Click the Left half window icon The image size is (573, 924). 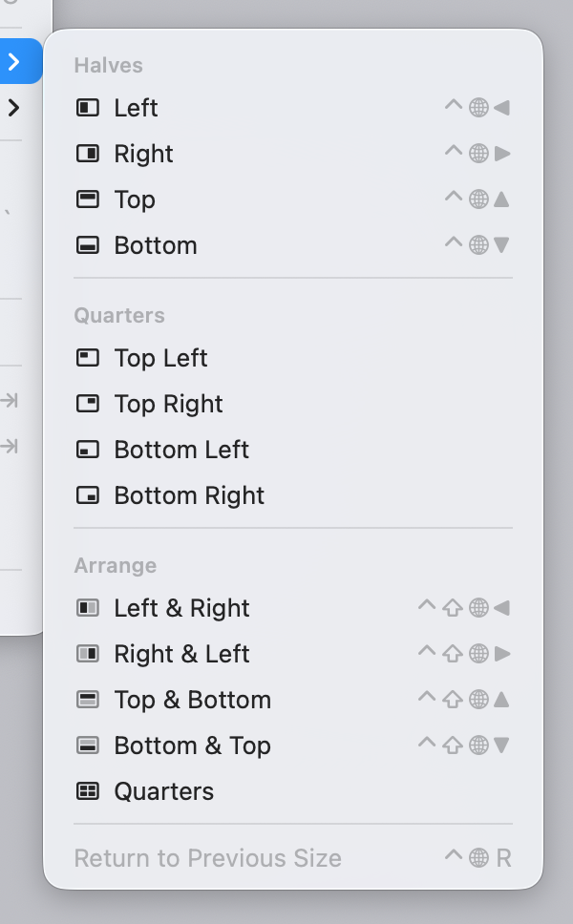coord(88,108)
